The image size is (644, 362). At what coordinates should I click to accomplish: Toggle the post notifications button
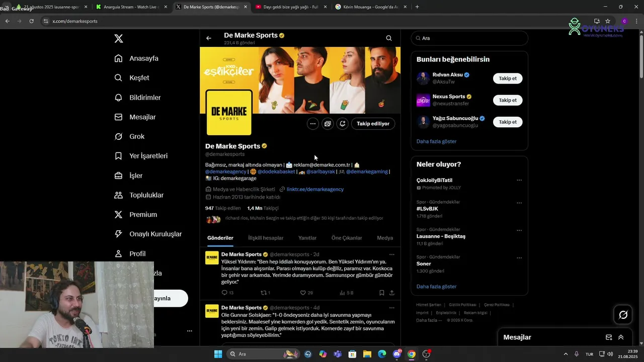tap(343, 124)
